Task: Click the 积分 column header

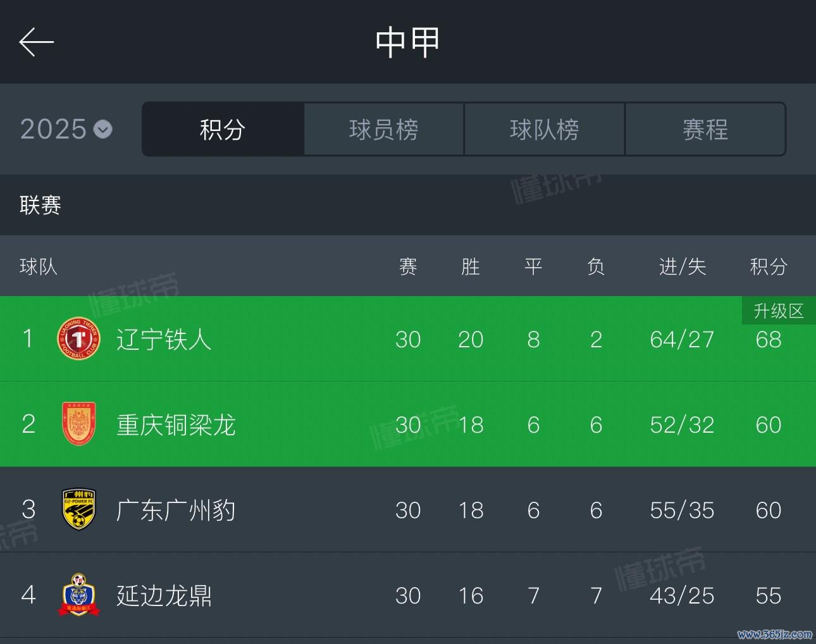Action: [769, 267]
